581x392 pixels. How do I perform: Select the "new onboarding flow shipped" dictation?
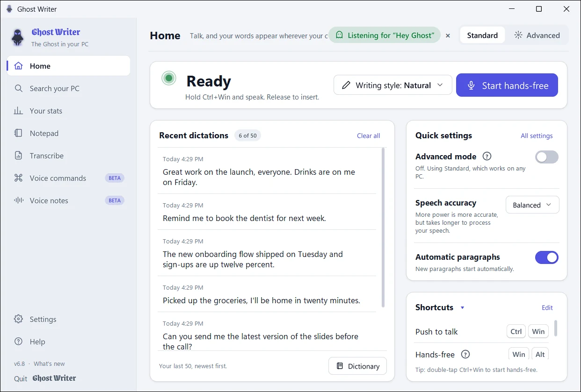[267, 253]
